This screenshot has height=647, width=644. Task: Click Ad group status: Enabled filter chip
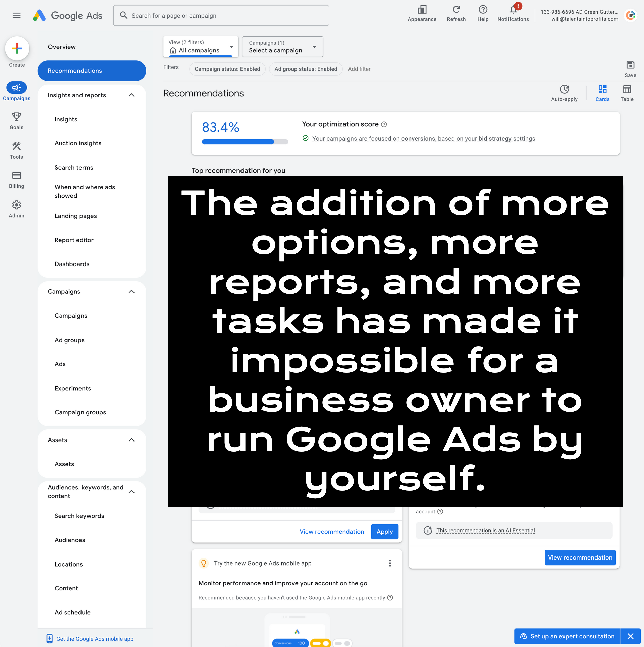tap(306, 69)
